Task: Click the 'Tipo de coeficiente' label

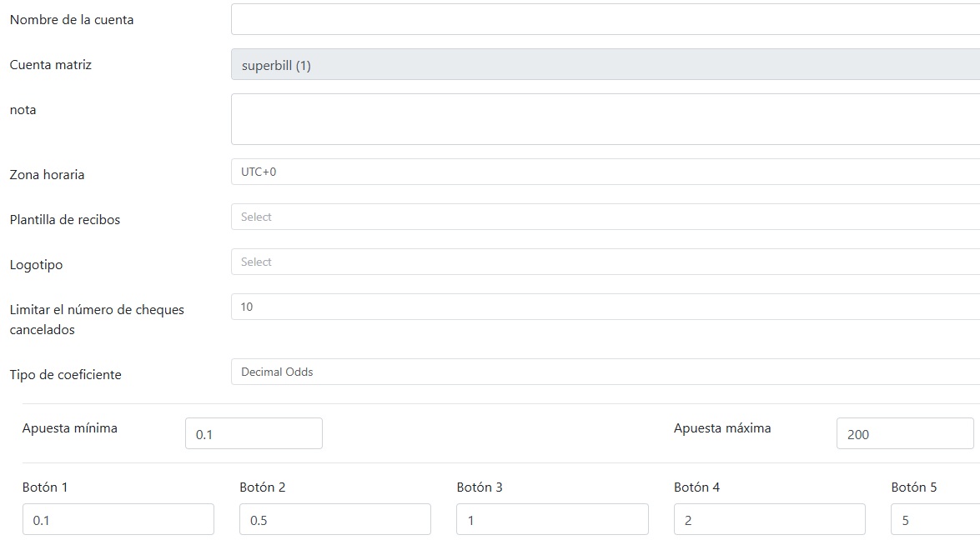Action: pos(66,374)
